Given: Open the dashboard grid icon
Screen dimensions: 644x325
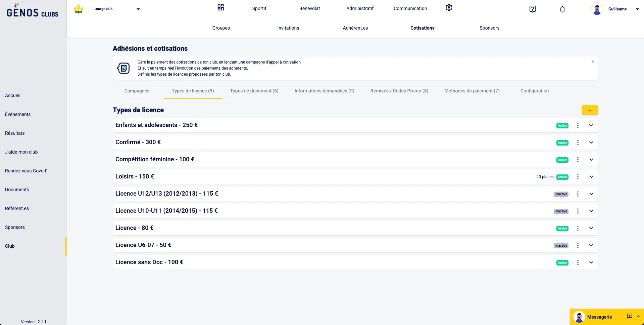Looking at the screenshot, I should 220,8.
